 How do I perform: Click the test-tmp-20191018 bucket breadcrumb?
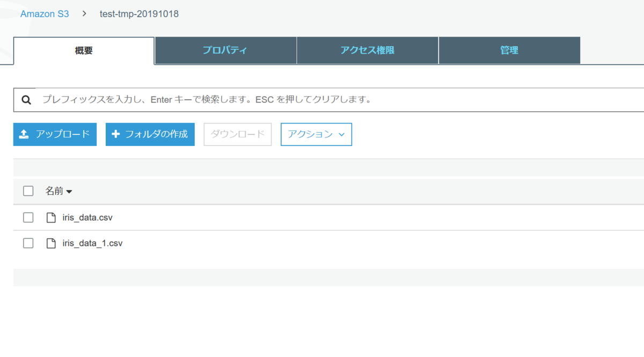click(139, 14)
